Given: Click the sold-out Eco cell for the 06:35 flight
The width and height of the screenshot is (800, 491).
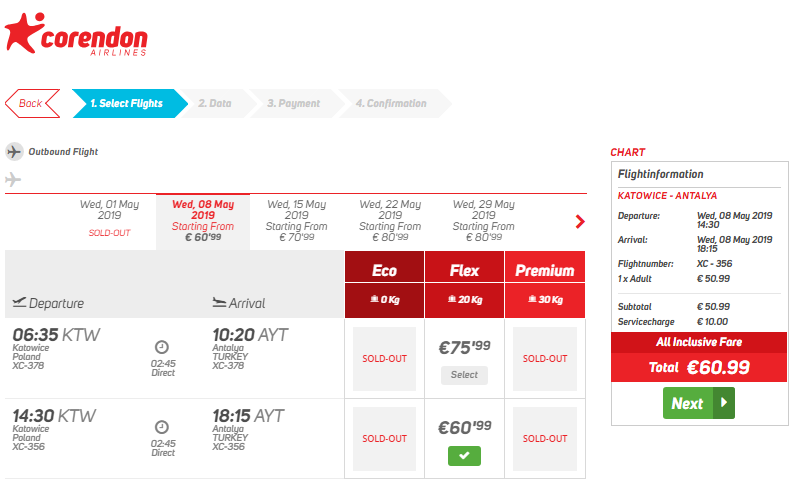Looking at the screenshot, I should 385,359.
